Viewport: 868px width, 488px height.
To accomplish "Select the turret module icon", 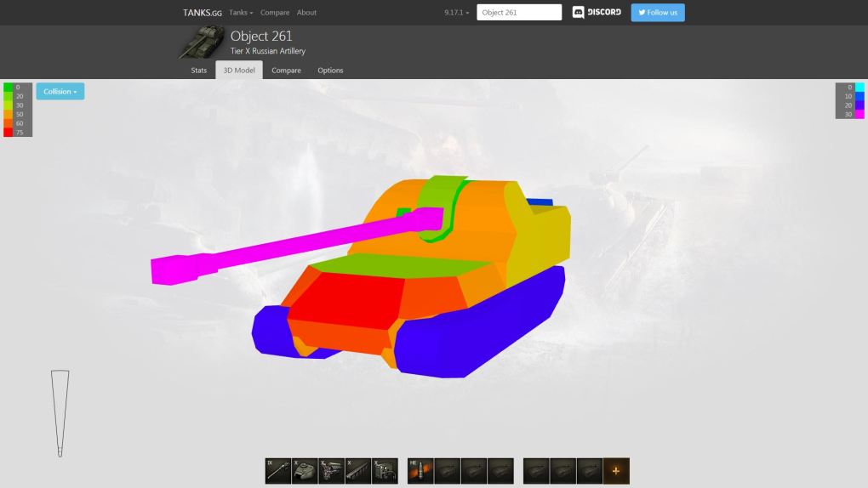I will point(305,470).
